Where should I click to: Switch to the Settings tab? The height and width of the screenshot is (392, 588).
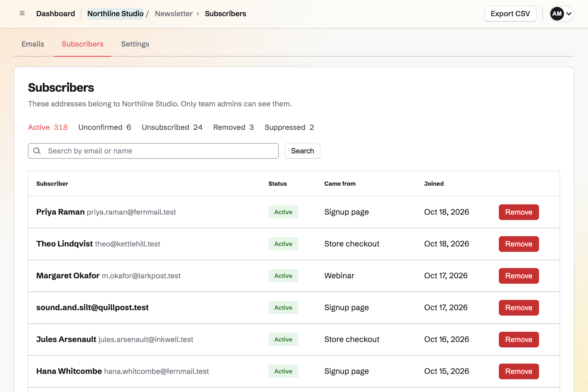(135, 44)
